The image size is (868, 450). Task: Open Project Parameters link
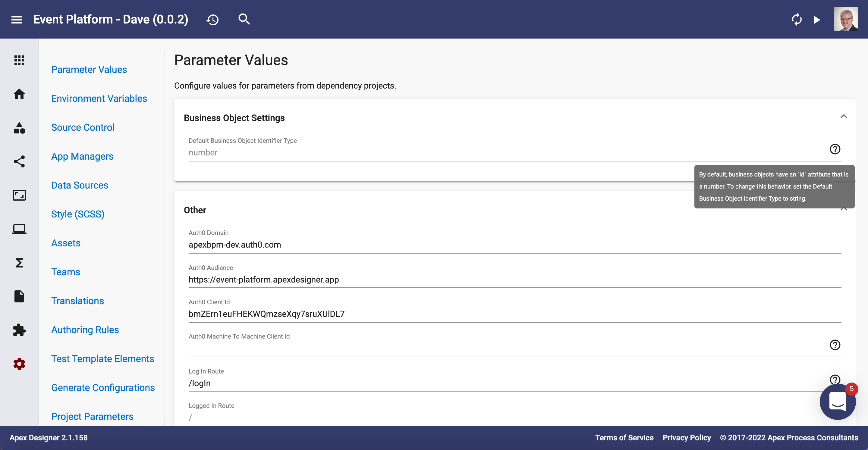92,417
